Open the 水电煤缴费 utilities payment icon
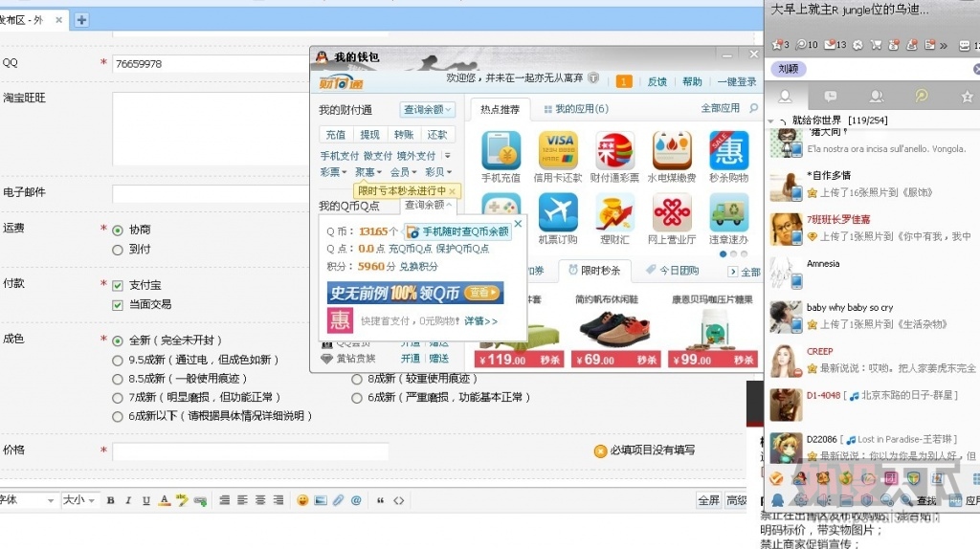Image resolution: width=980 pixels, height=549 pixels. tap(672, 150)
